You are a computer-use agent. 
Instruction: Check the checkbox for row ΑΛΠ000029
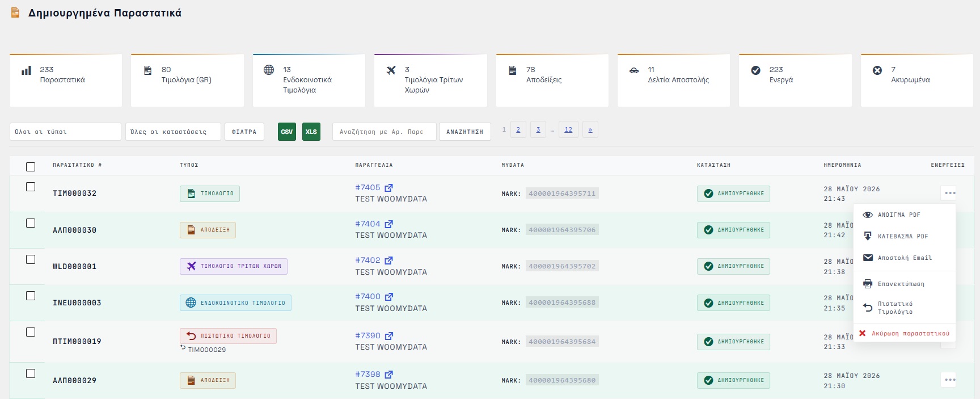pos(31,373)
